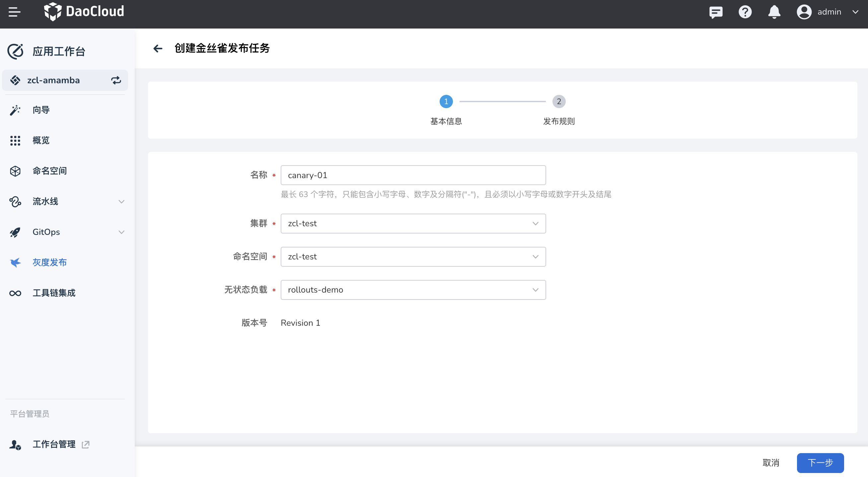Select the zcl-amamba workspace

pyautogui.click(x=65, y=80)
